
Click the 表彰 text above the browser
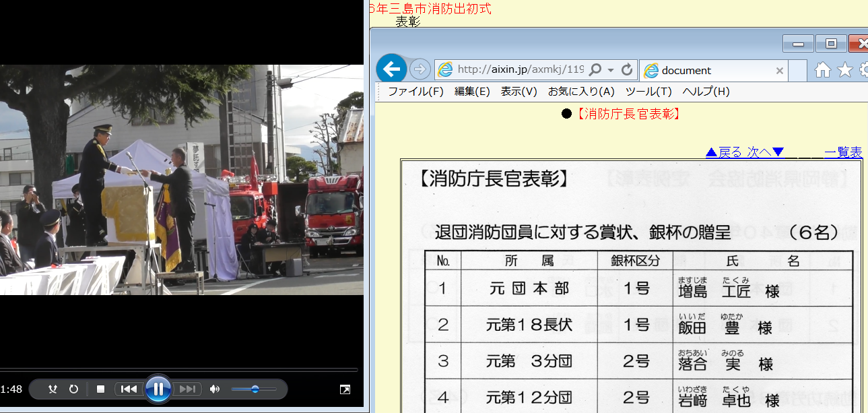click(x=408, y=22)
